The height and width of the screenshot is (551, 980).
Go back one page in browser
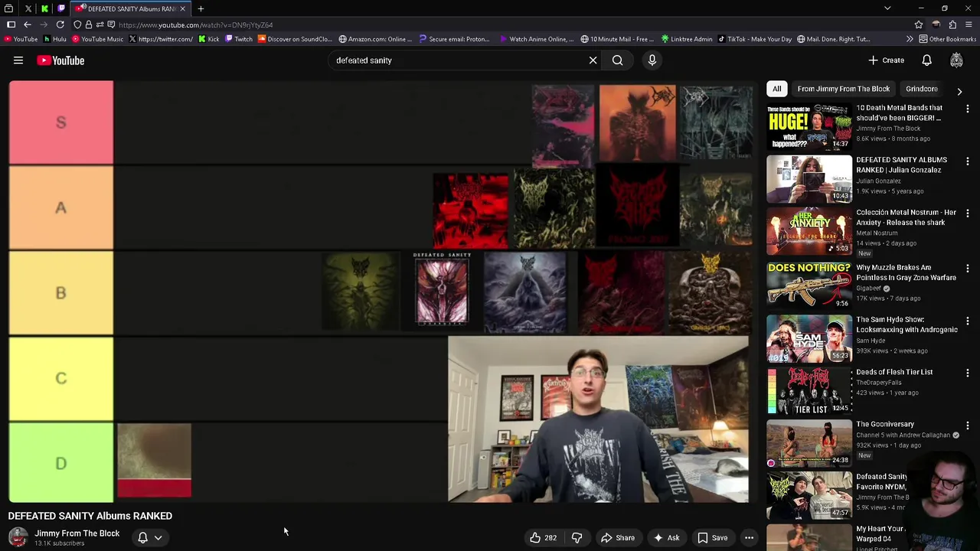pos(27,24)
